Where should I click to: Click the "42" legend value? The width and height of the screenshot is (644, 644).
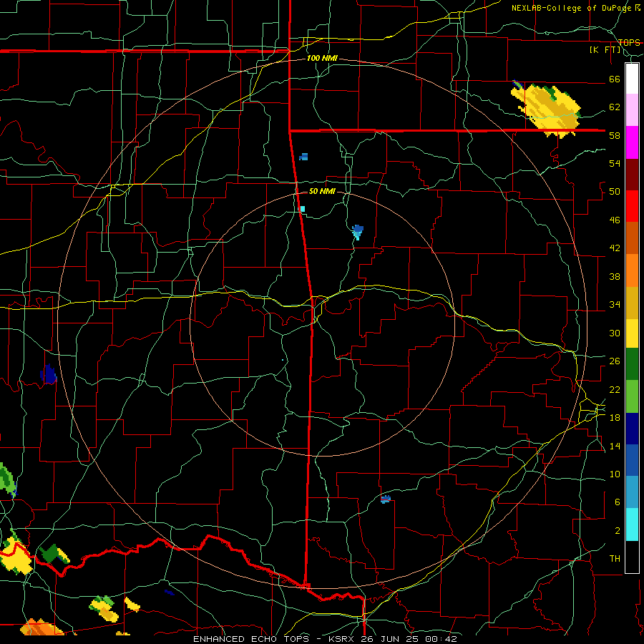click(615, 248)
